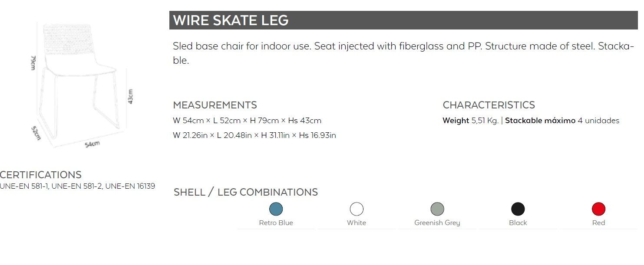Pick the Greenish Grey color swatch
Image resolution: width=644 pixels, height=265 pixels.
tap(437, 209)
